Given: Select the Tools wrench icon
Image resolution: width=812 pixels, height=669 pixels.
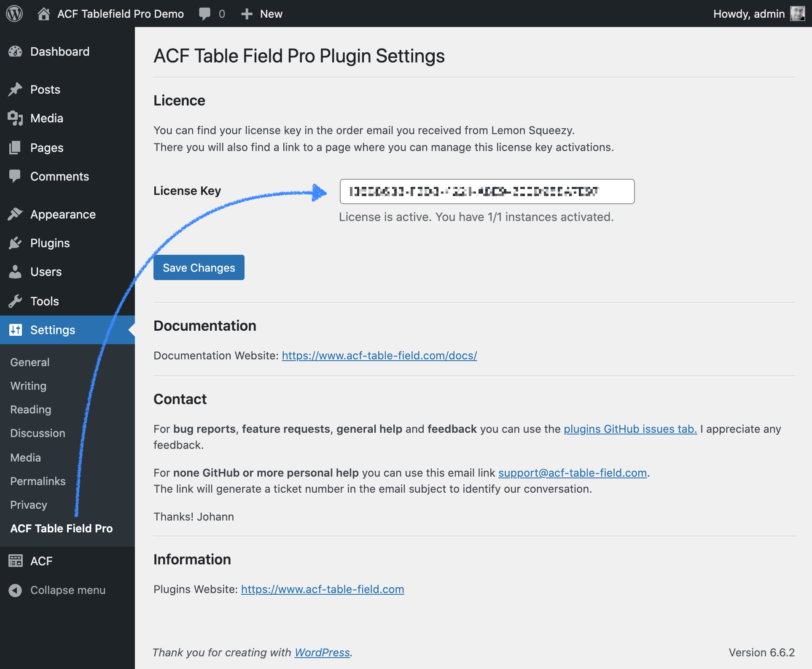Looking at the screenshot, I should click(15, 301).
